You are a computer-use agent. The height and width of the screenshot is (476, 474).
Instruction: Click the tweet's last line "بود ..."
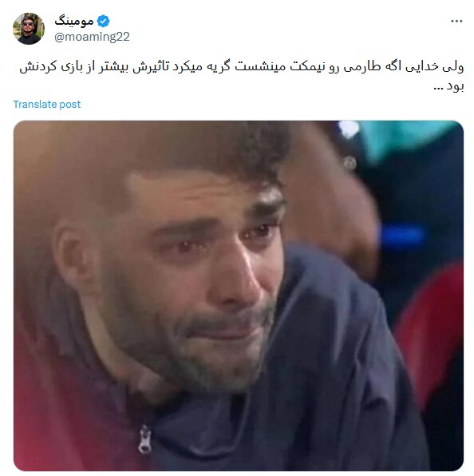(448, 86)
